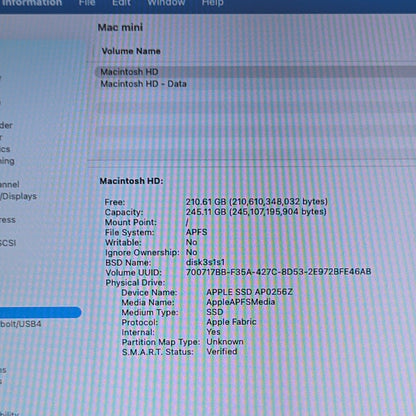Select the Fibre Channel sidebar entry
This screenshot has width=416, height=416.
[10, 184]
